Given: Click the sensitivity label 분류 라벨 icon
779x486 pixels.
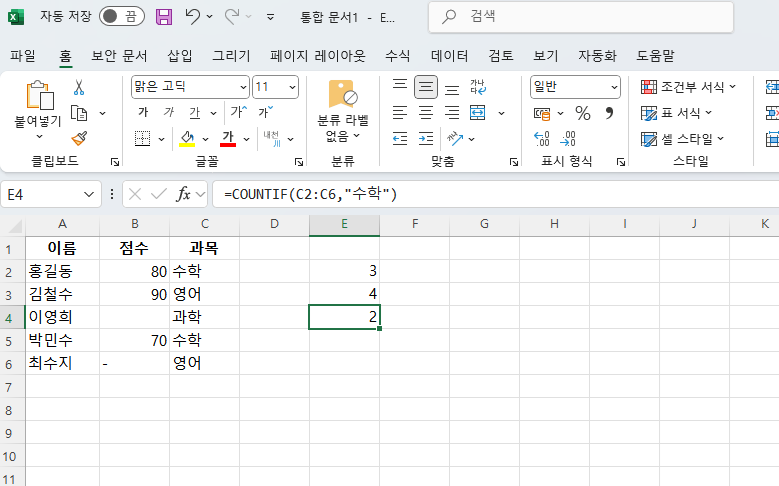Looking at the screenshot, I should coord(343,94).
